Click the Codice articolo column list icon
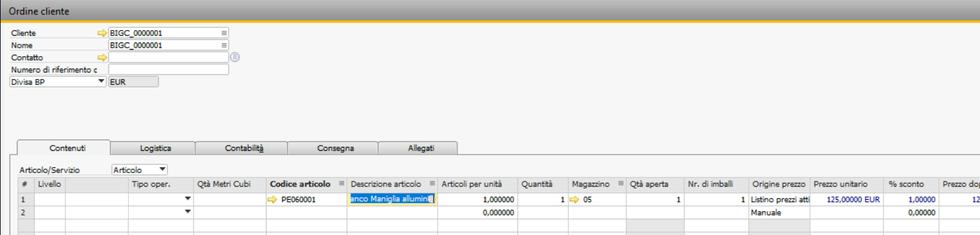 pos(341,184)
